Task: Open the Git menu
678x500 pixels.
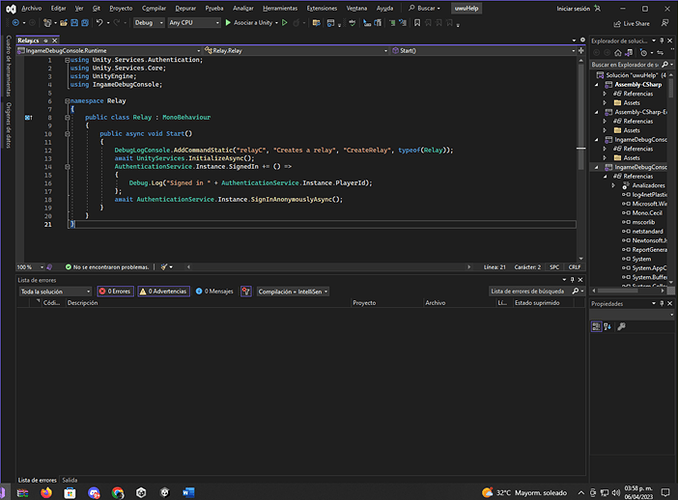Action: pyautogui.click(x=96, y=8)
